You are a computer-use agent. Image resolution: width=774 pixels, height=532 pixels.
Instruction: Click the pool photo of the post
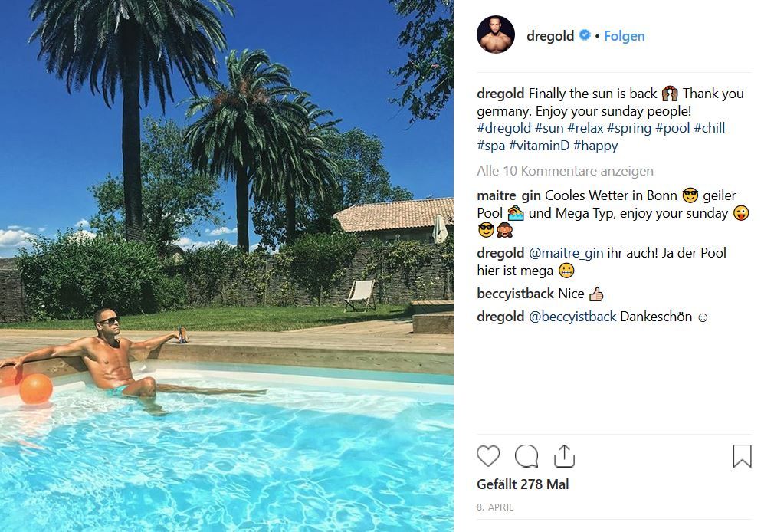pyautogui.click(x=227, y=266)
